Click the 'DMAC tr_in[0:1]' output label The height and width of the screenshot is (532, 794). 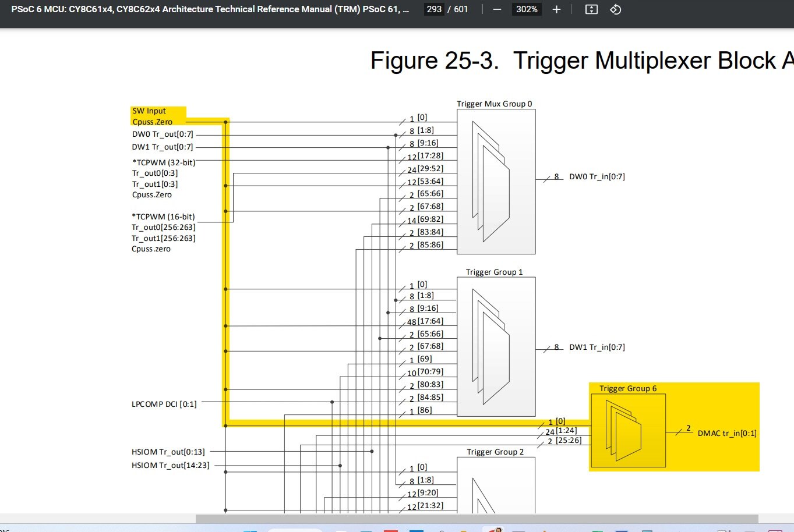[727, 433]
